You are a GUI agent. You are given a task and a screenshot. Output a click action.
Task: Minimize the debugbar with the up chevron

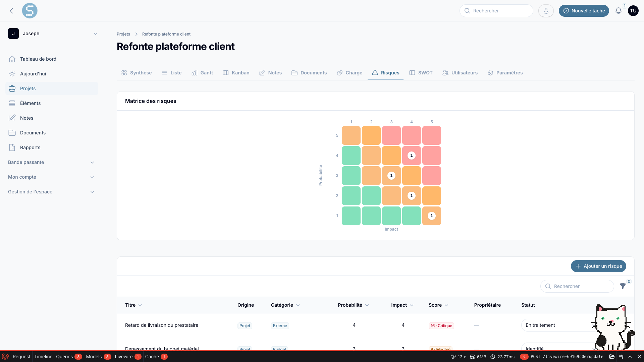630,357
